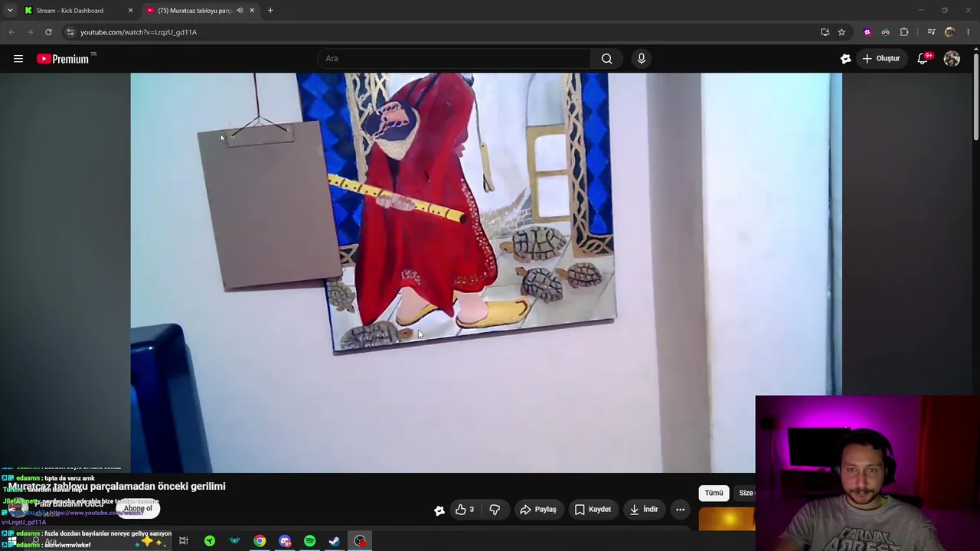Close the Kick Dashboard tab

(x=130, y=11)
